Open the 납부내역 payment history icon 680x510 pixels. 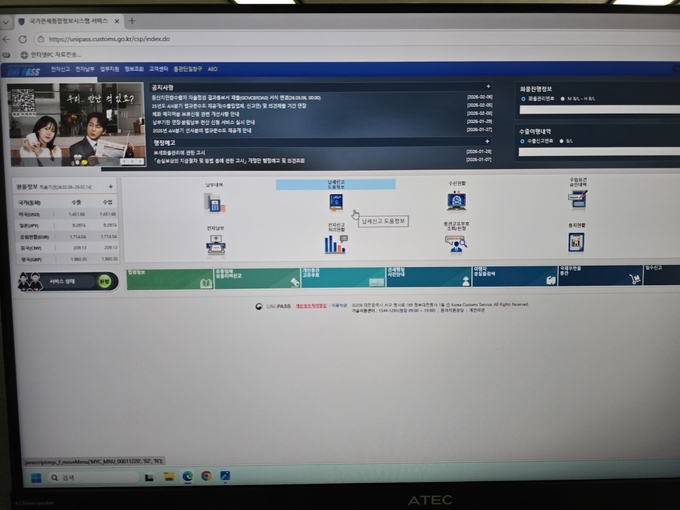point(214,202)
